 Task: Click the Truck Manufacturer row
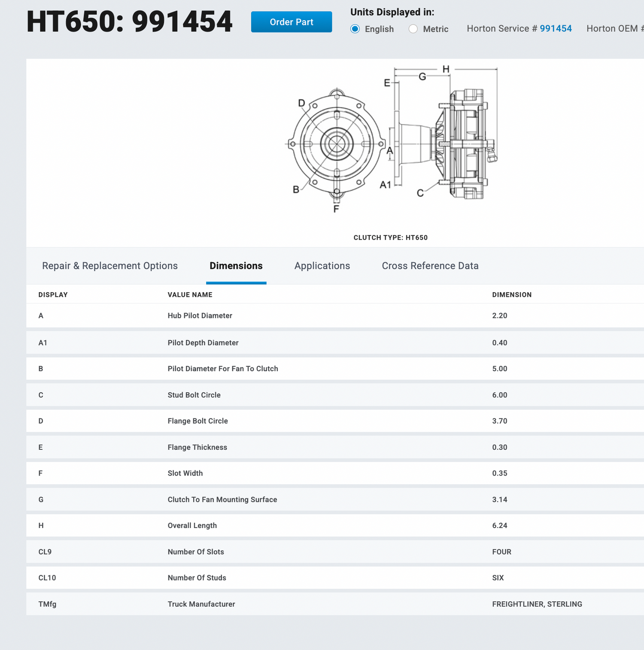tap(201, 604)
